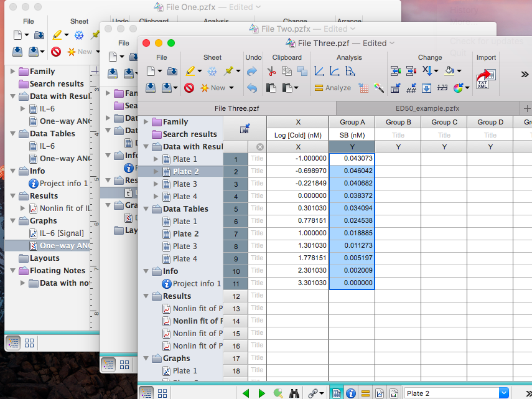Click the magic wand icon in Analysis
The image size is (532, 399).
click(379, 88)
